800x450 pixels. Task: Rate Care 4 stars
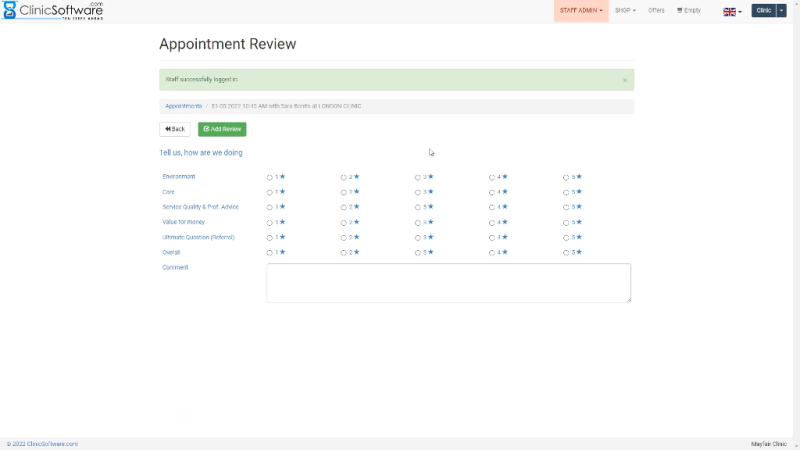pos(492,192)
